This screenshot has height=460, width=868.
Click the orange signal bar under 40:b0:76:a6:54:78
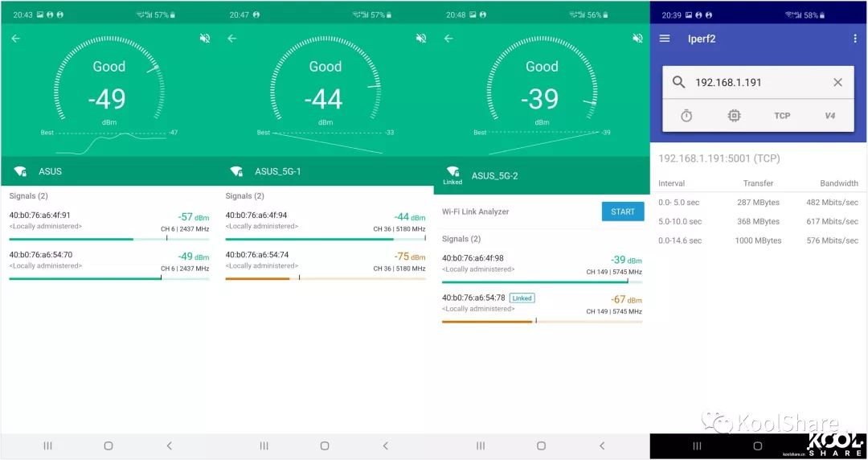[542, 322]
